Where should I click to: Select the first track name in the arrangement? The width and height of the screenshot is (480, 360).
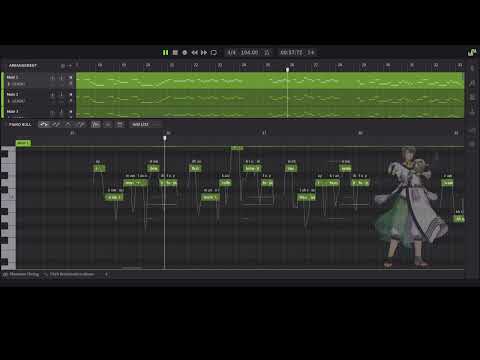click(12, 77)
